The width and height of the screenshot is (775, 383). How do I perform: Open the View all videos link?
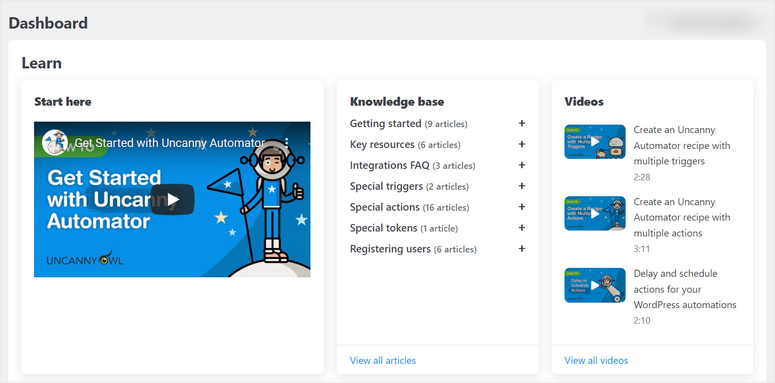pyautogui.click(x=596, y=360)
